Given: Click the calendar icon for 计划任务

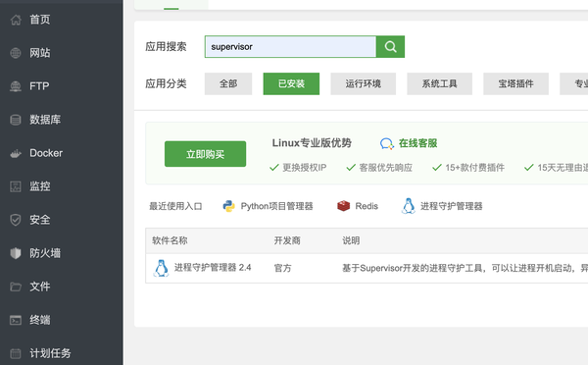Looking at the screenshot, I should (x=16, y=353).
